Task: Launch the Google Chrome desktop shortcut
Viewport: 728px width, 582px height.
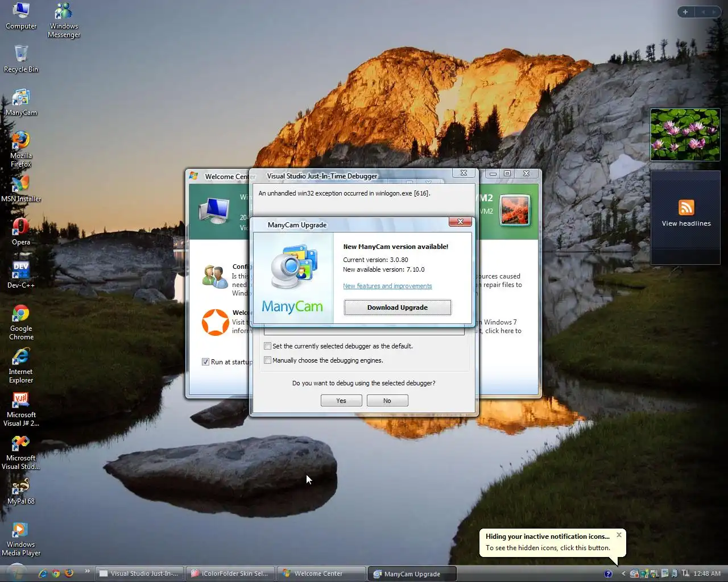Action: (x=21, y=322)
